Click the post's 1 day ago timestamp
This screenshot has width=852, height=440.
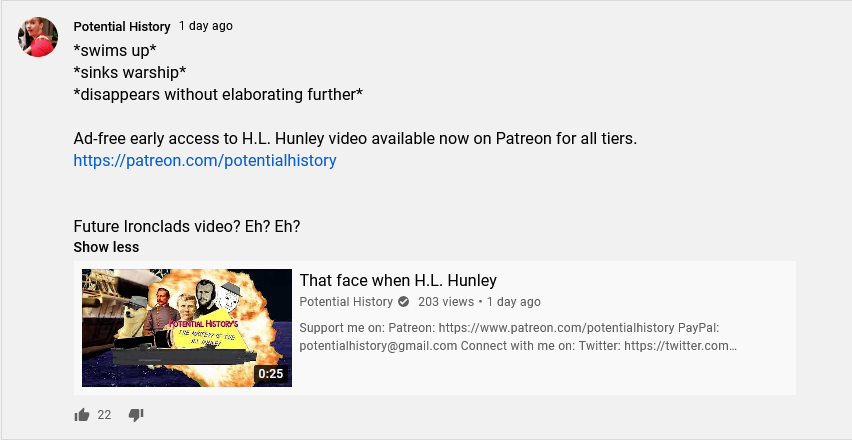205,26
